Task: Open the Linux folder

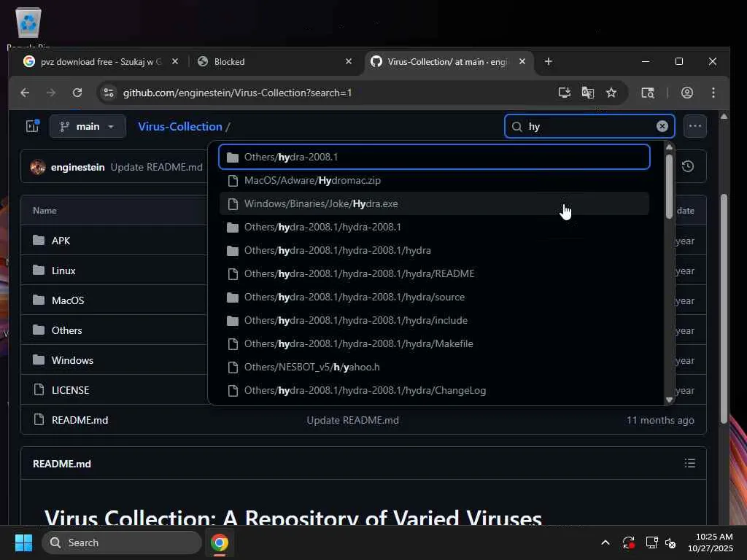Action: (63, 271)
